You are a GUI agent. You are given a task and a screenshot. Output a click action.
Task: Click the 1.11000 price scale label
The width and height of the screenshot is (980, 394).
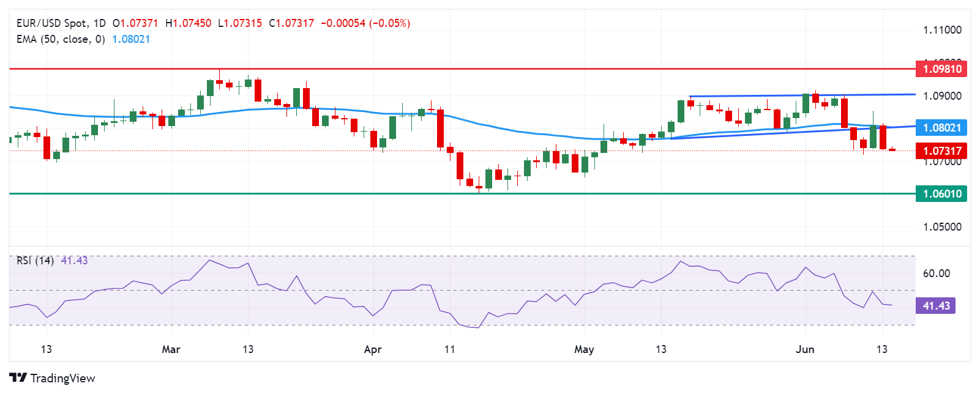942,30
